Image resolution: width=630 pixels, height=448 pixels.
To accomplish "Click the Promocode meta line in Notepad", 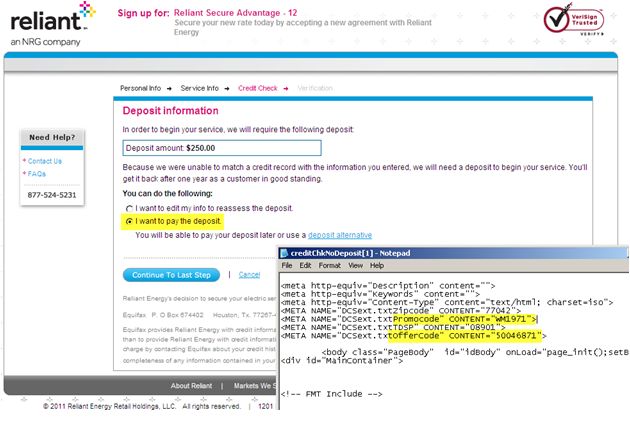I will (x=409, y=319).
